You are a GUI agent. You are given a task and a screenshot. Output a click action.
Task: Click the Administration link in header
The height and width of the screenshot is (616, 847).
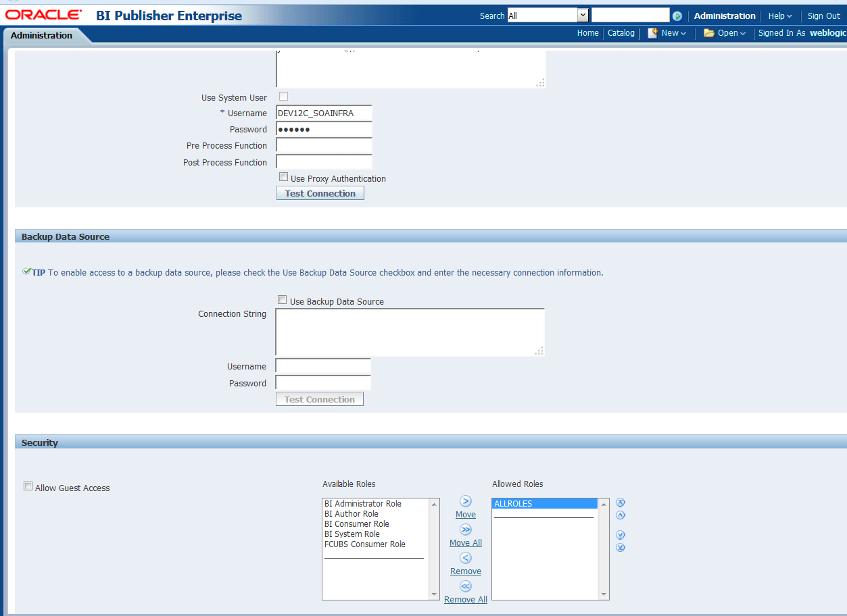click(x=725, y=16)
